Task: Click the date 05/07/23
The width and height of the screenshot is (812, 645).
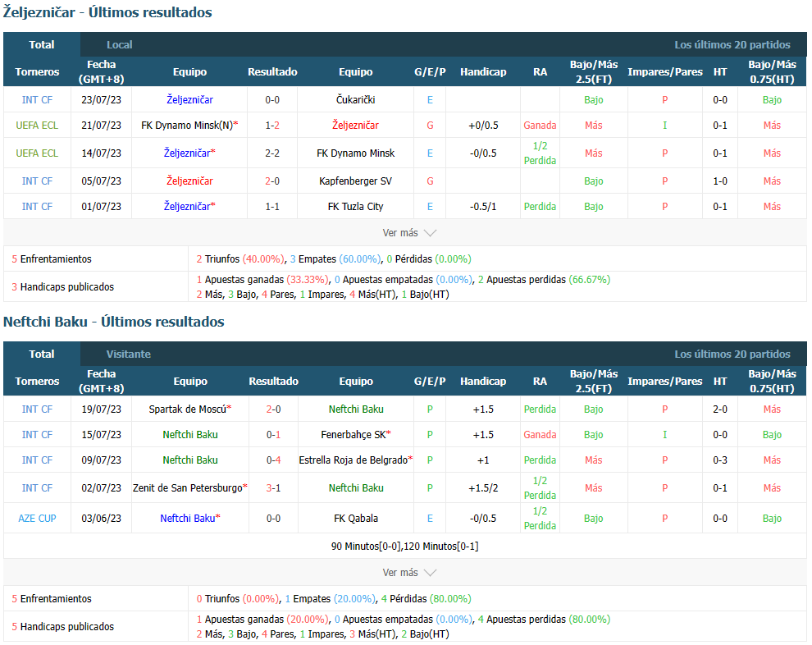Action: coord(101,181)
